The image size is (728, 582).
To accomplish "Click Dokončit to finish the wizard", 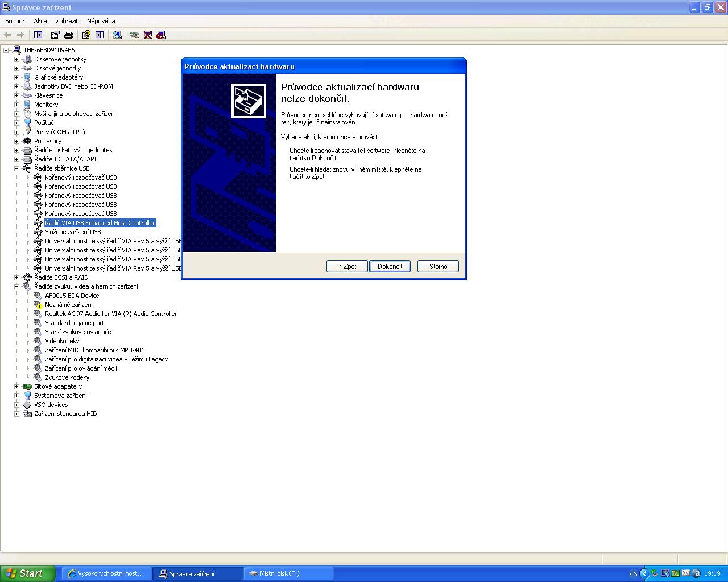I will [x=390, y=266].
